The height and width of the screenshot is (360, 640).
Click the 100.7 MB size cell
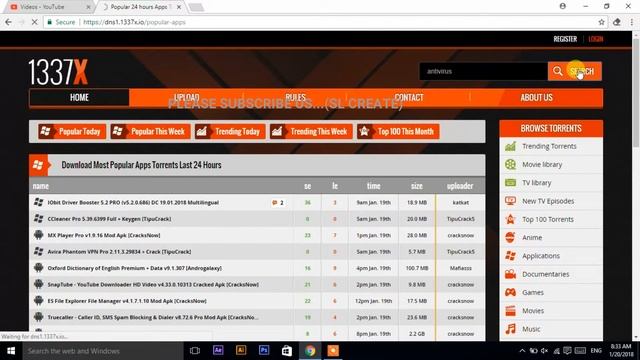coord(417,268)
